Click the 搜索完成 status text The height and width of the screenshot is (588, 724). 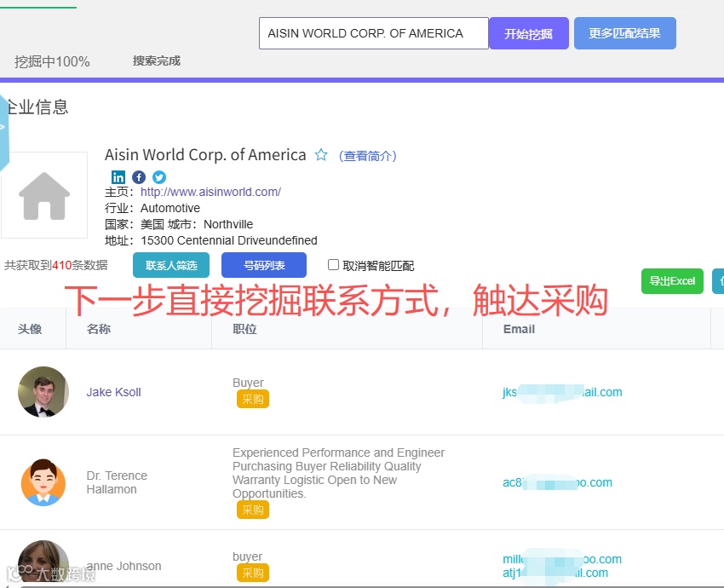click(157, 61)
